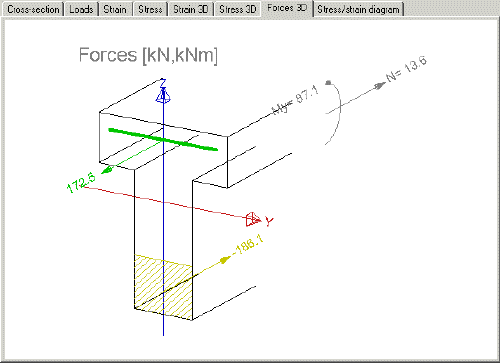Click the yellow arrow tip near -186.1

(x=226, y=259)
